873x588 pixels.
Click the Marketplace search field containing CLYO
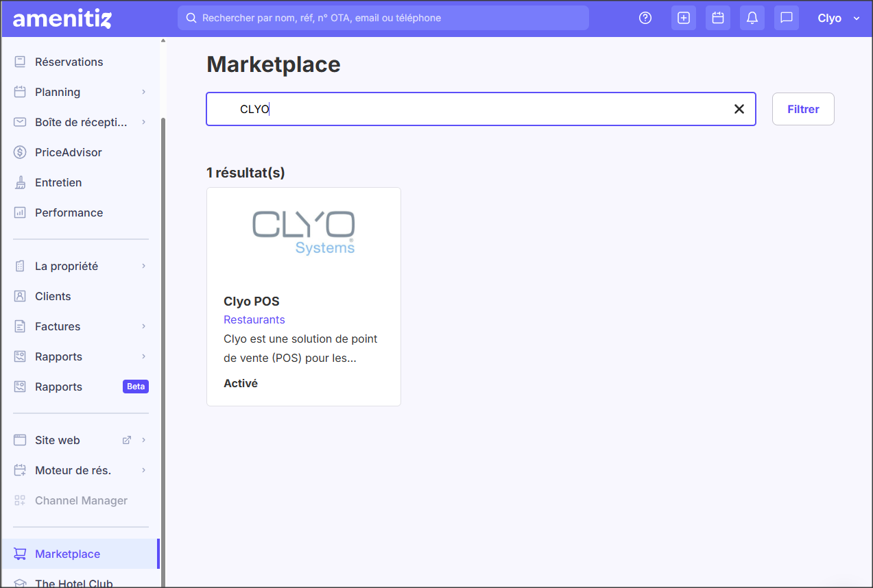[x=481, y=109]
